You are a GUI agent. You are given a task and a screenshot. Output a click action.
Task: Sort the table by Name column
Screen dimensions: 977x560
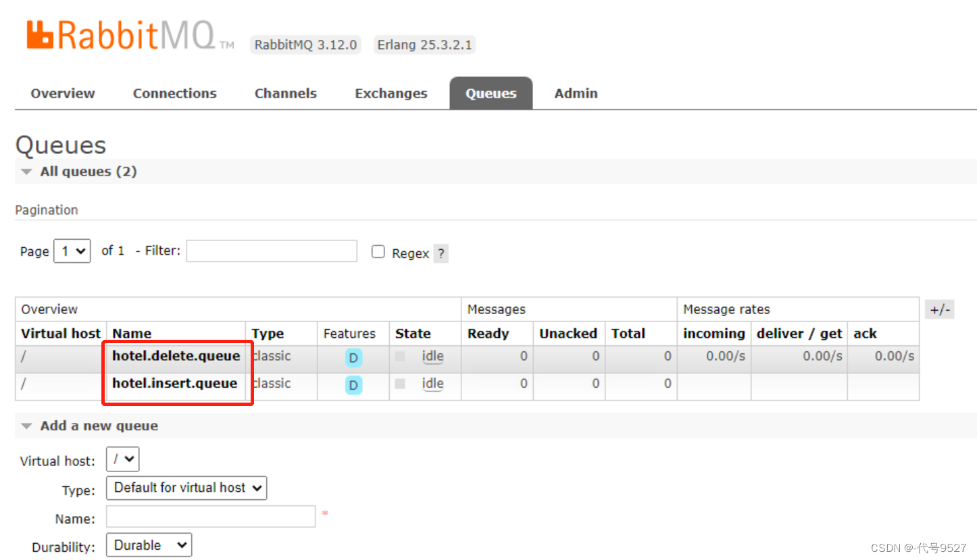pyautogui.click(x=132, y=334)
